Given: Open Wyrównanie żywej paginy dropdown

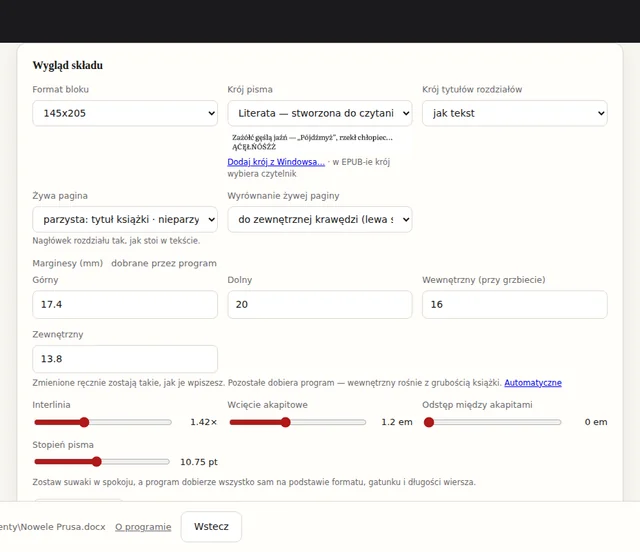Looking at the screenshot, I should click(320, 219).
